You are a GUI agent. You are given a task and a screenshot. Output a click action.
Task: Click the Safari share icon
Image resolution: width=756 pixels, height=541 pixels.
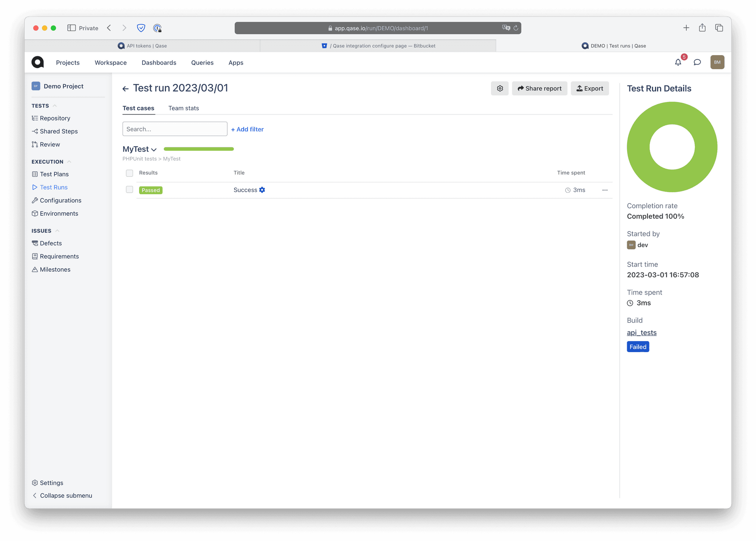(702, 28)
